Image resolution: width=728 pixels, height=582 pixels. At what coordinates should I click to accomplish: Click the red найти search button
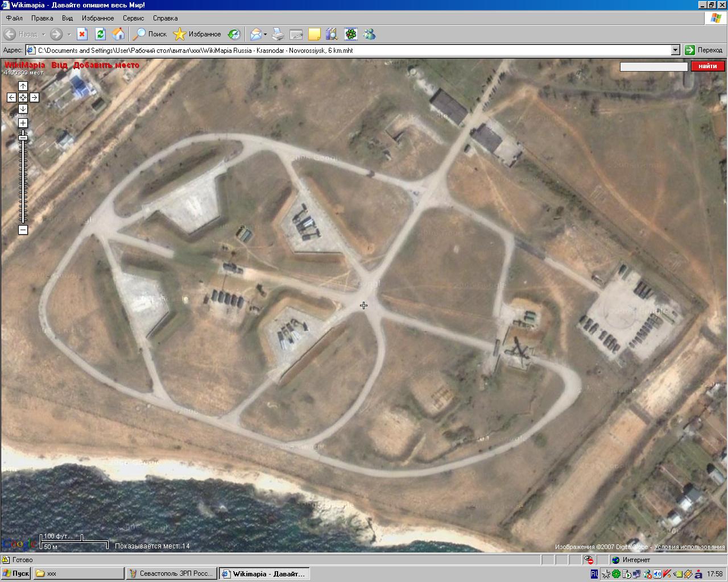(x=708, y=66)
